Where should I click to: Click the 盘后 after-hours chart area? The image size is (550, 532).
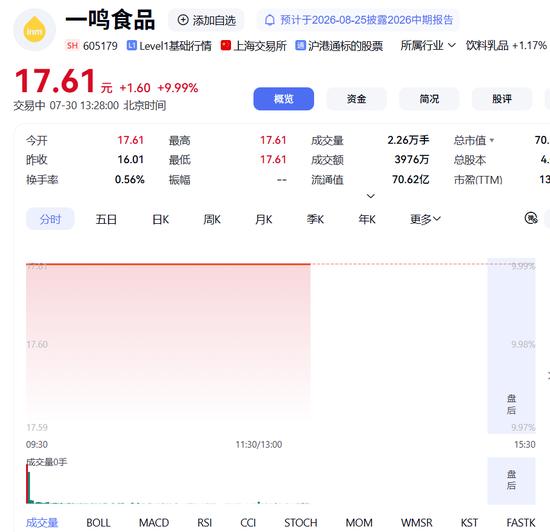[x=511, y=346]
